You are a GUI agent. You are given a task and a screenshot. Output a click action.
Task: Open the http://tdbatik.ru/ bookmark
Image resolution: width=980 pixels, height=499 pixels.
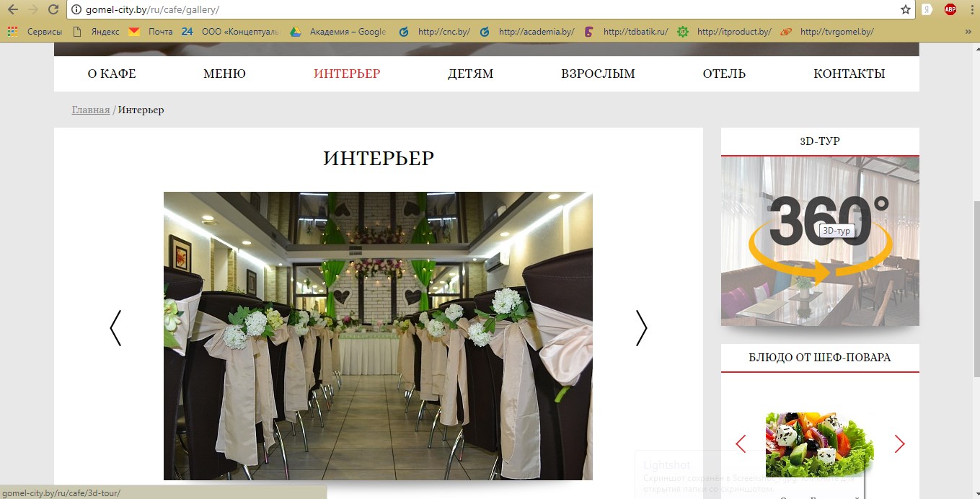click(x=627, y=32)
